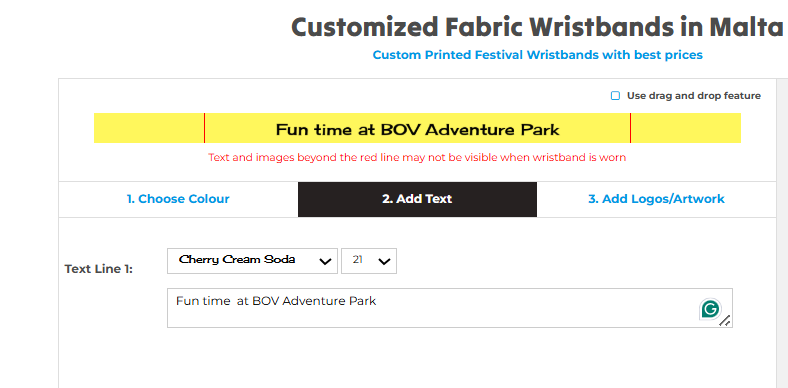This screenshot has height=388, width=788.
Task: Go to the 3. Add Logos/Artwork tab
Action: pyautogui.click(x=656, y=199)
